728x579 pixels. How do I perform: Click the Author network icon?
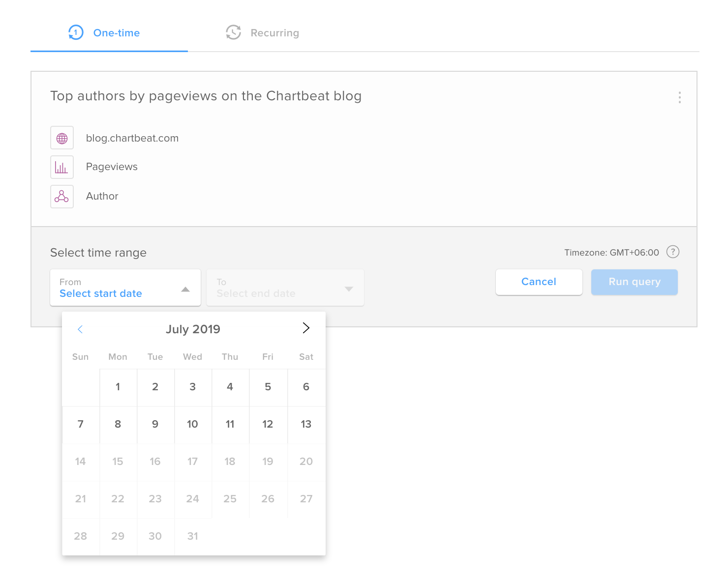click(62, 197)
